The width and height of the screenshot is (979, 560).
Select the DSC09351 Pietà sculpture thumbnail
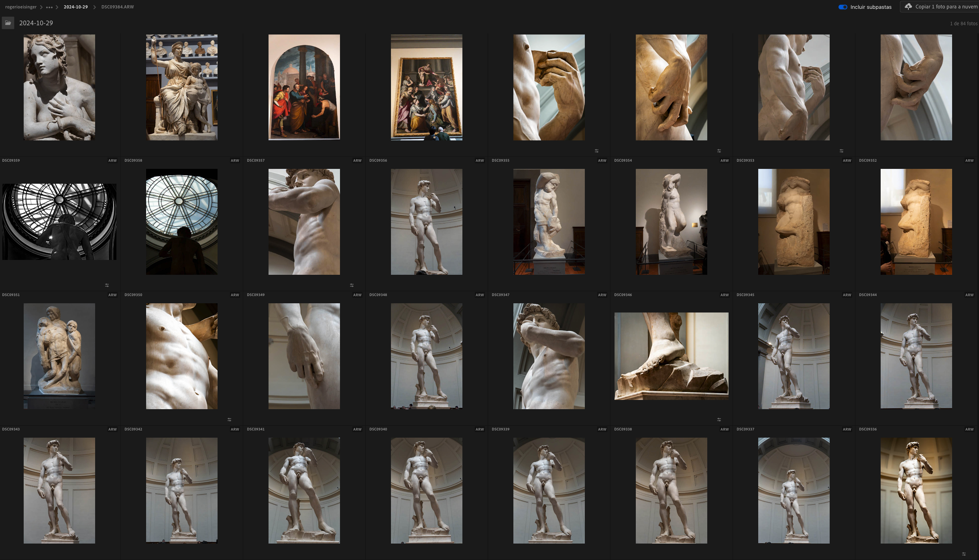click(x=59, y=356)
